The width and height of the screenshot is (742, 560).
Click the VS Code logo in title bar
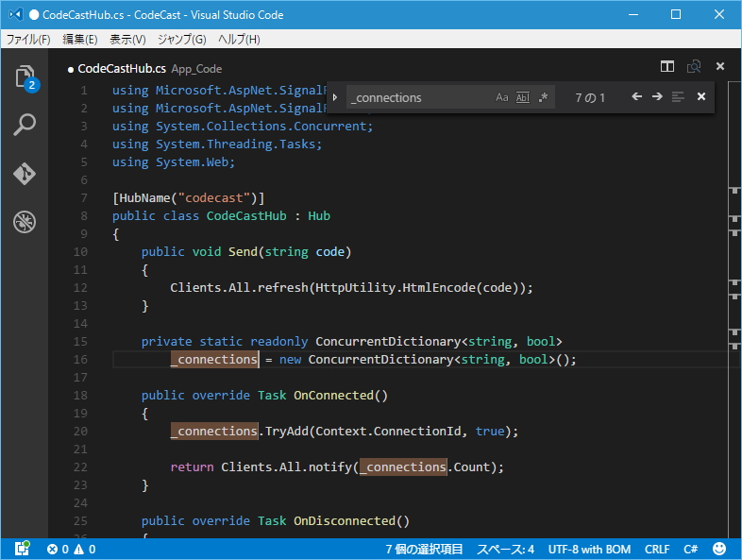pos(16,15)
